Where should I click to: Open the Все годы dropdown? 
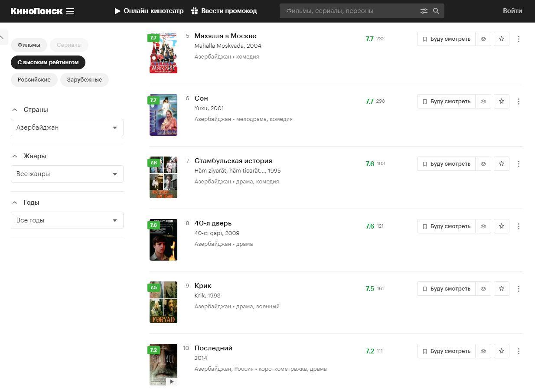click(67, 220)
